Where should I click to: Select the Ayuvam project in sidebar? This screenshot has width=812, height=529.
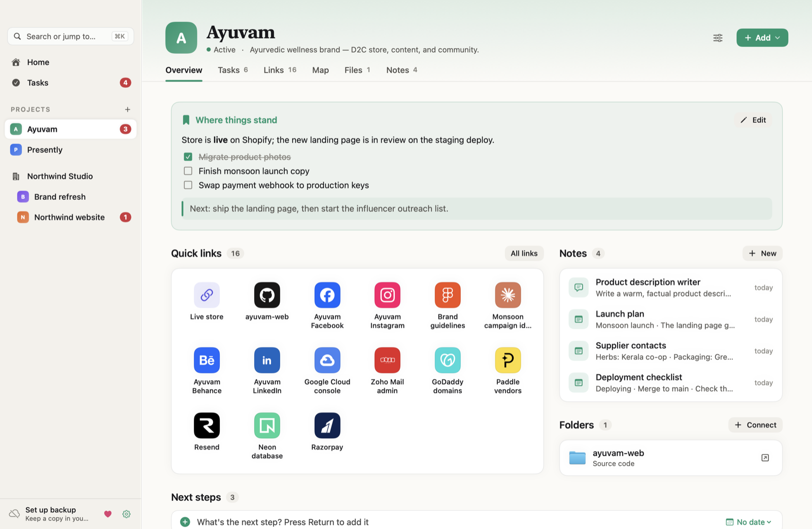pos(71,129)
